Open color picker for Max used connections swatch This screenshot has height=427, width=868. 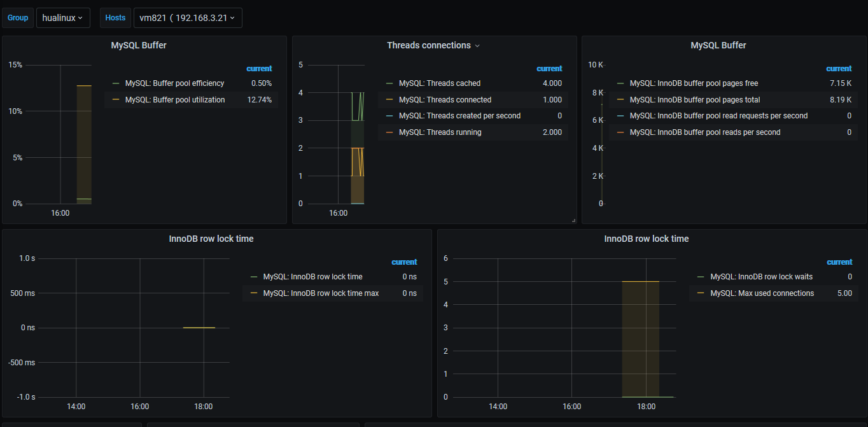[701, 293]
